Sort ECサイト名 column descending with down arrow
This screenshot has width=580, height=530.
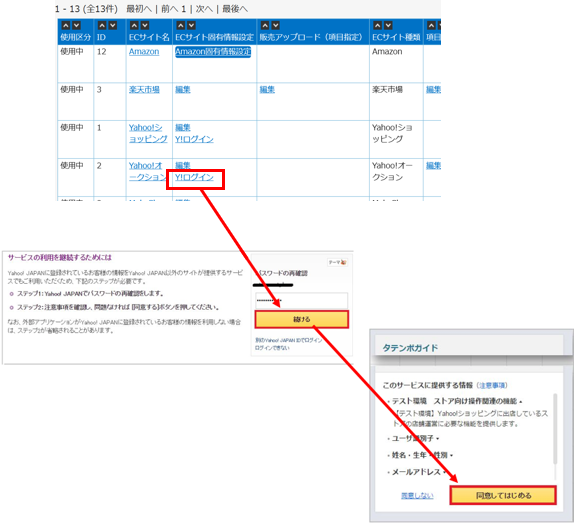point(145,25)
